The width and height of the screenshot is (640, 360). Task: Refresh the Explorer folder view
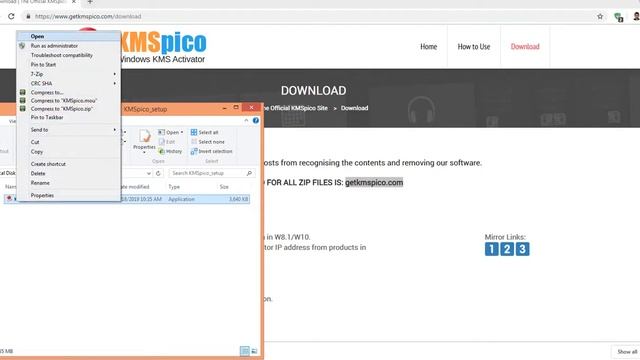tap(158, 173)
